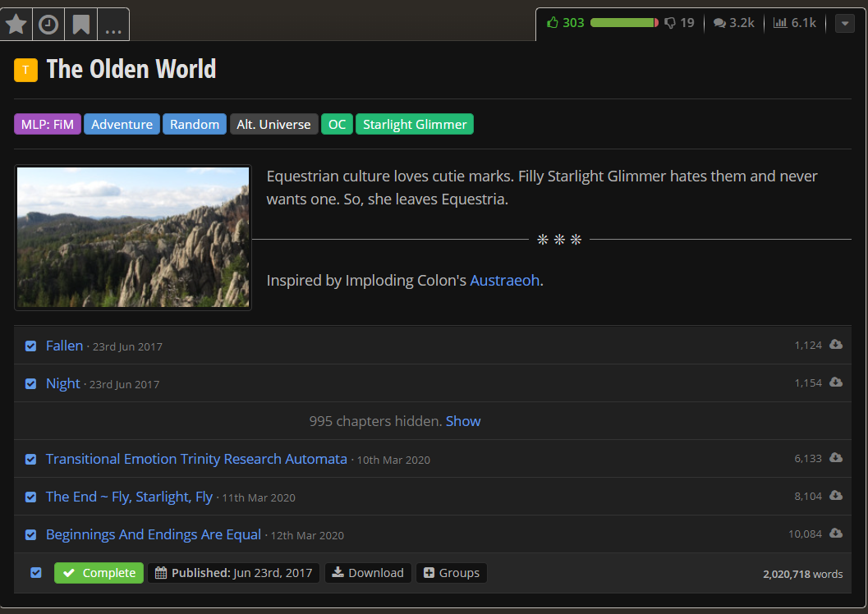The height and width of the screenshot is (614, 868).
Task: Toggle checkbox for The End chapter
Action: (x=30, y=497)
